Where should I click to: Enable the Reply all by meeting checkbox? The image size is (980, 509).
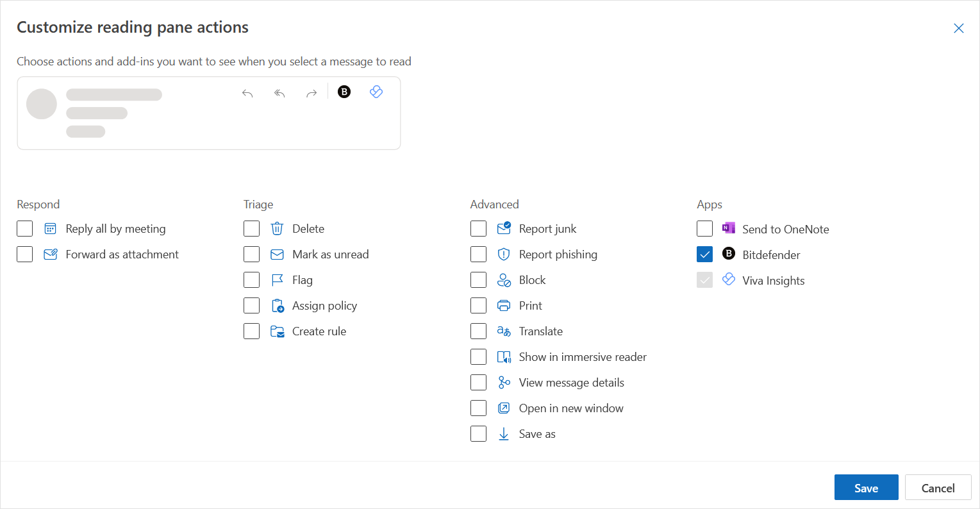pyautogui.click(x=24, y=228)
